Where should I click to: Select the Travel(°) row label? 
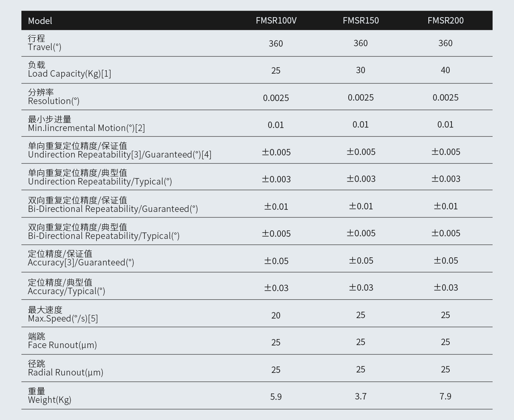pyautogui.click(x=45, y=47)
